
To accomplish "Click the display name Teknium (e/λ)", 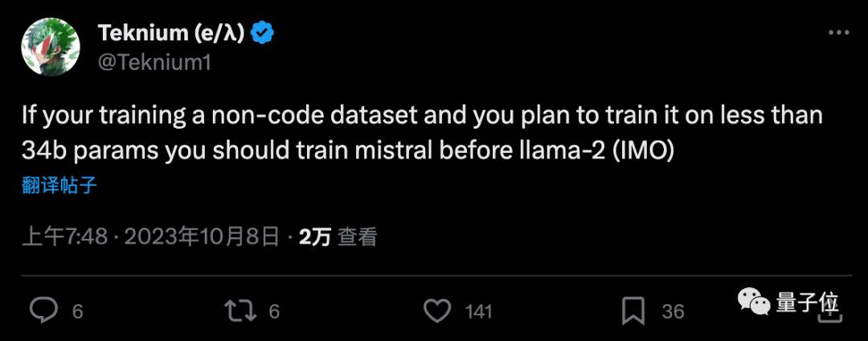I will (170, 34).
